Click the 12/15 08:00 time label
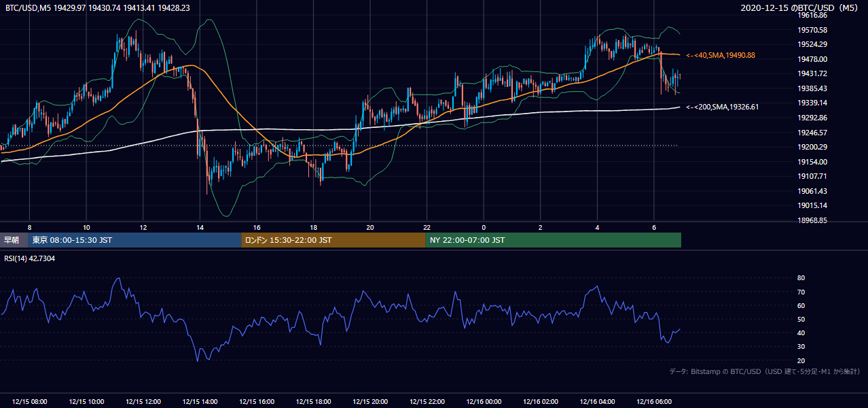 [29, 401]
